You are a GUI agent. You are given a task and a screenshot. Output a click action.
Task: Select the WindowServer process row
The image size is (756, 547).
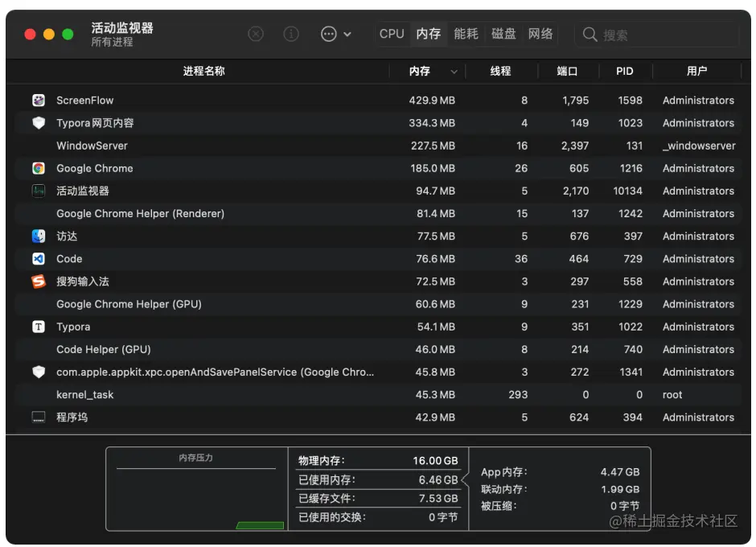click(378, 146)
